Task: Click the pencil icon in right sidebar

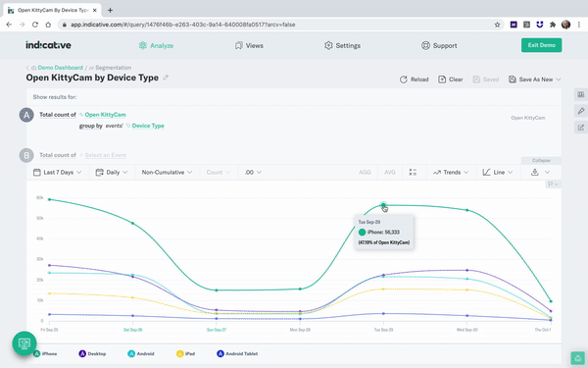Action: [x=581, y=111]
